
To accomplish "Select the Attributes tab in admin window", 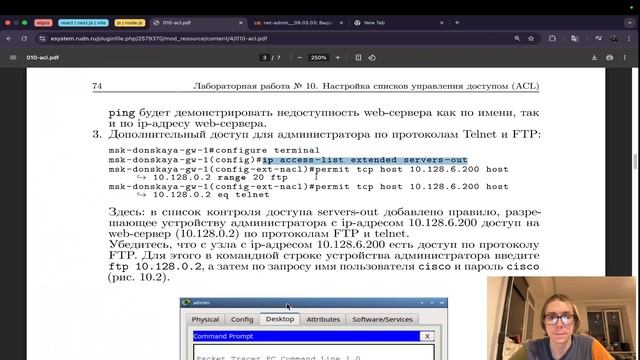I will pyautogui.click(x=323, y=319).
